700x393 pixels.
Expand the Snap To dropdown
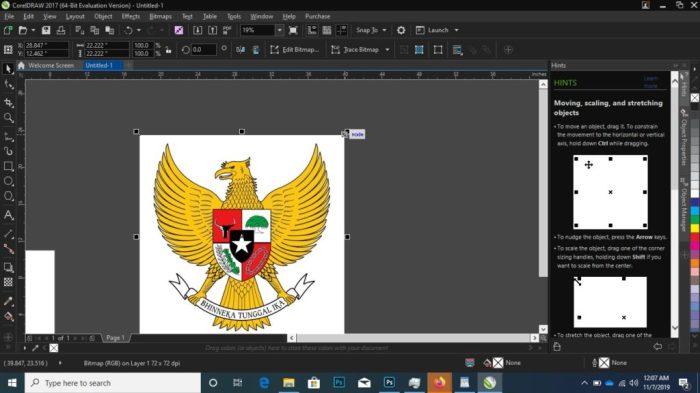tap(384, 30)
